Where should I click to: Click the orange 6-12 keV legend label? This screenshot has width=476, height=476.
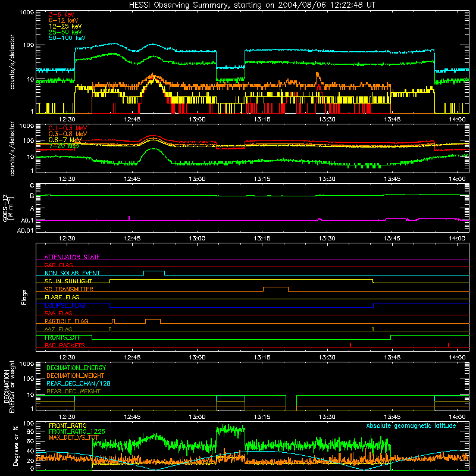pos(64,20)
